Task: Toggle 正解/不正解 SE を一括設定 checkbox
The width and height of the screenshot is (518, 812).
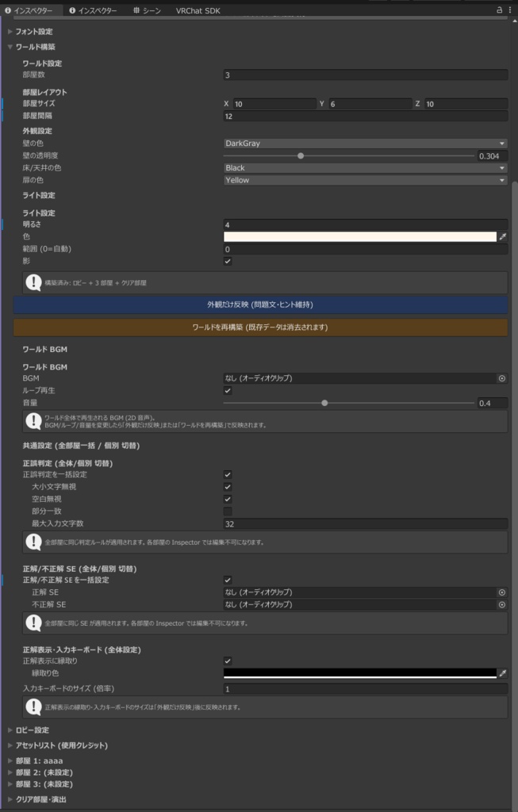Action: pyautogui.click(x=228, y=580)
